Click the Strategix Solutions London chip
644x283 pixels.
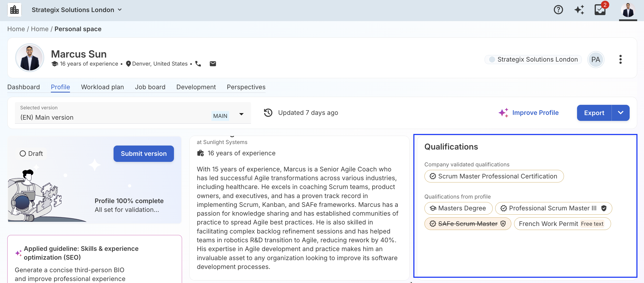point(533,60)
